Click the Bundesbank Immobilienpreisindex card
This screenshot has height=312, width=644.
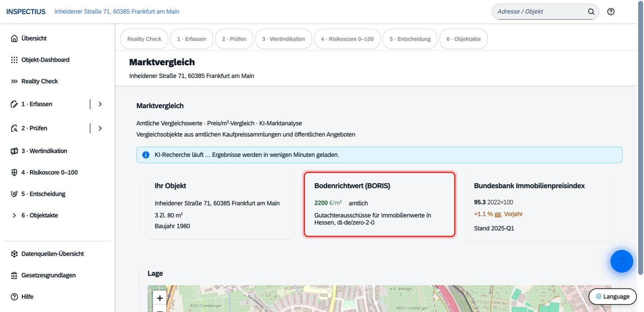[x=539, y=207]
